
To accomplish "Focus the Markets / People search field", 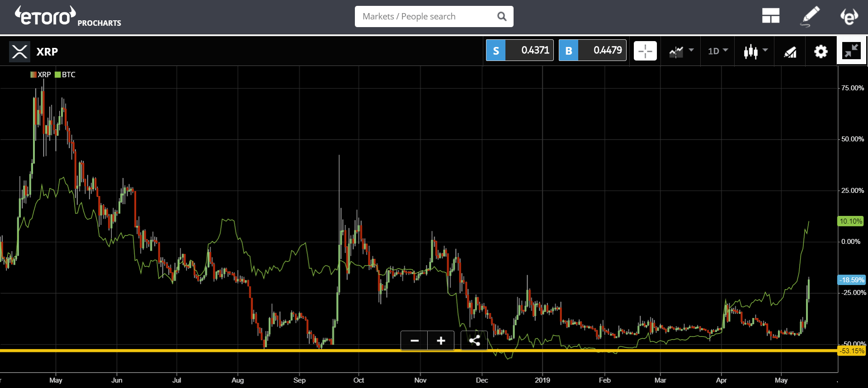I will tap(425, 17).
